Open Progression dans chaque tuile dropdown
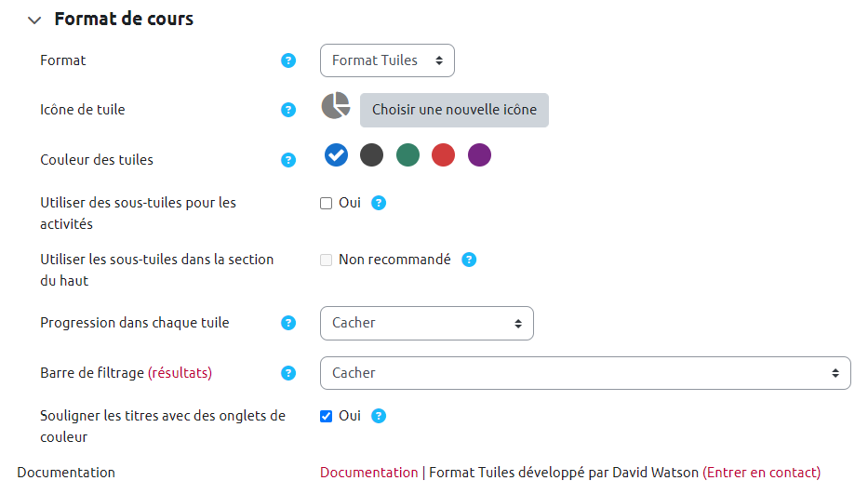Screen dimensions: 868x494 [x=427, y=323]
